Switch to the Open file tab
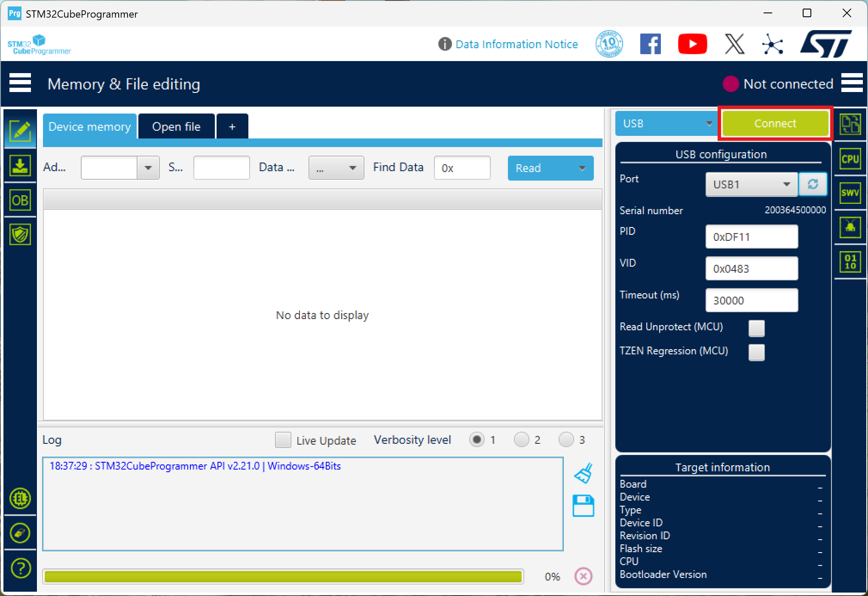The width and height of the screenshot is (868, 596). pyautogui.click(x=176, y=127)
